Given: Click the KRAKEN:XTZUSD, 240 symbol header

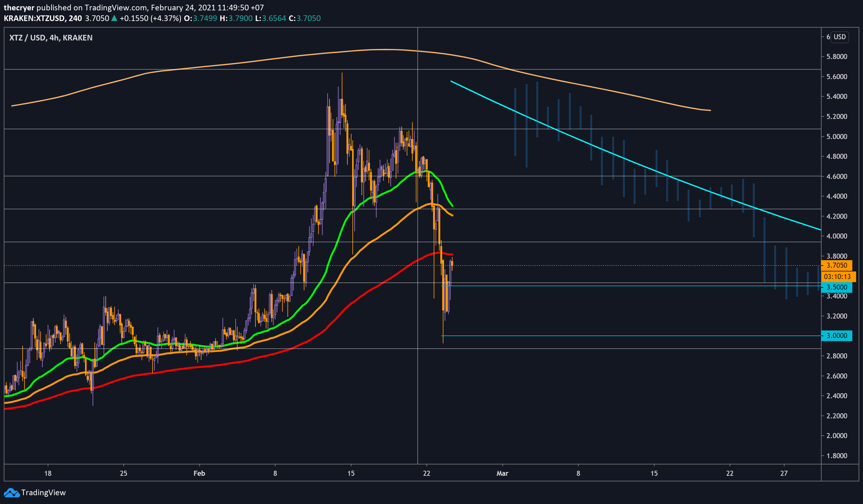Looking at the screenshot, I should (x=43, y=18).
